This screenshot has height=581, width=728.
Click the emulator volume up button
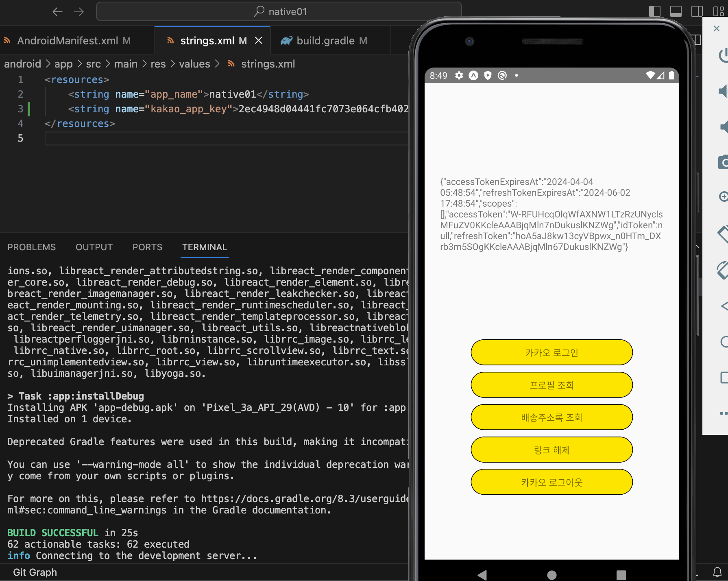[723, 91]
